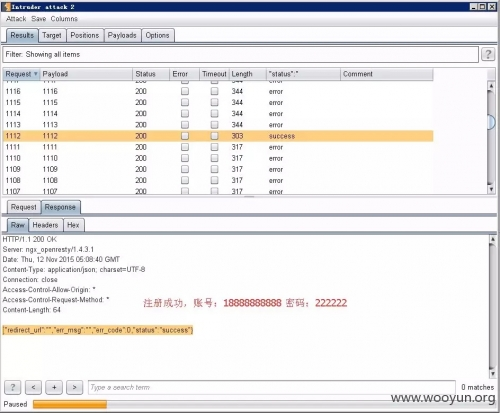Switch to the Payloads tab
Image resolution: width=500 pixels, height=413 pixels.
122,35
